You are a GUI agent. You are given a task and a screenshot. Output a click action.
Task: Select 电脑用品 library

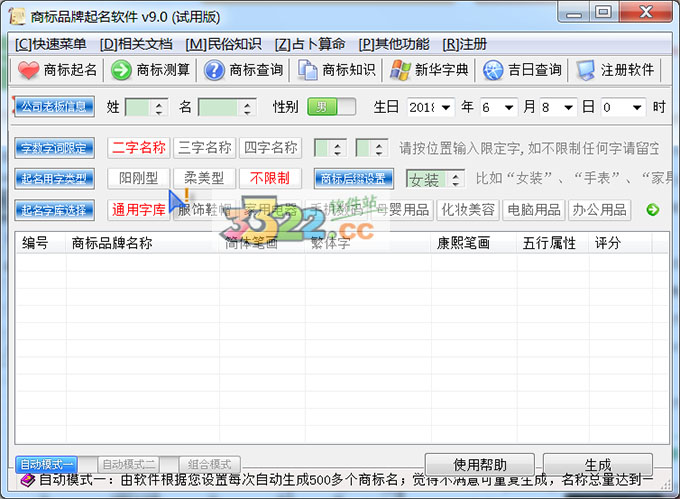click(534, 210)
